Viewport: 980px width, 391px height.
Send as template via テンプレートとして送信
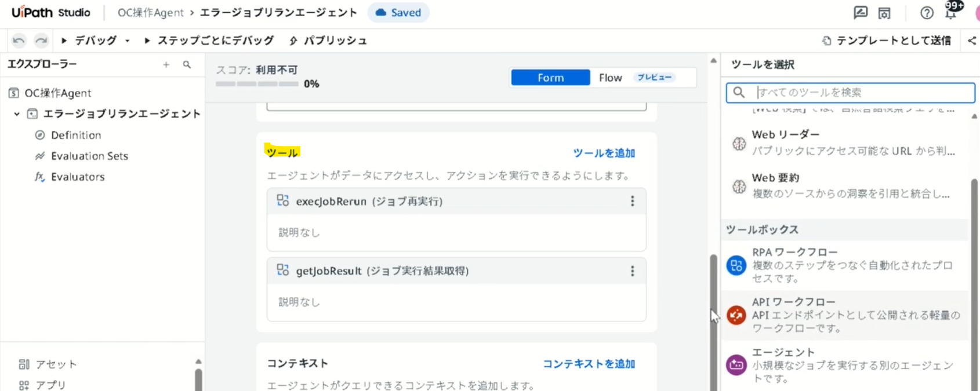click(x=887, y=41)
